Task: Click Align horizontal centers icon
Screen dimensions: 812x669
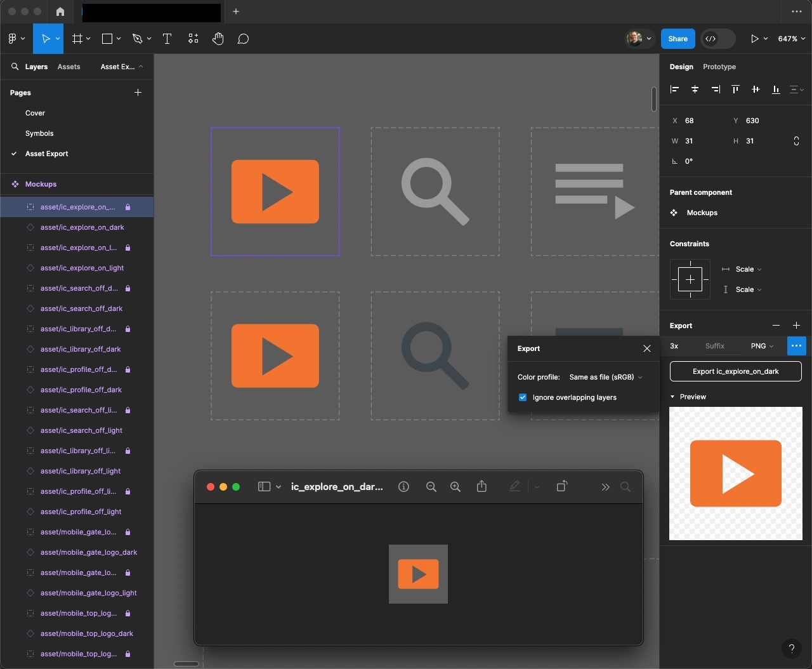Action: (x=695, y=89)
